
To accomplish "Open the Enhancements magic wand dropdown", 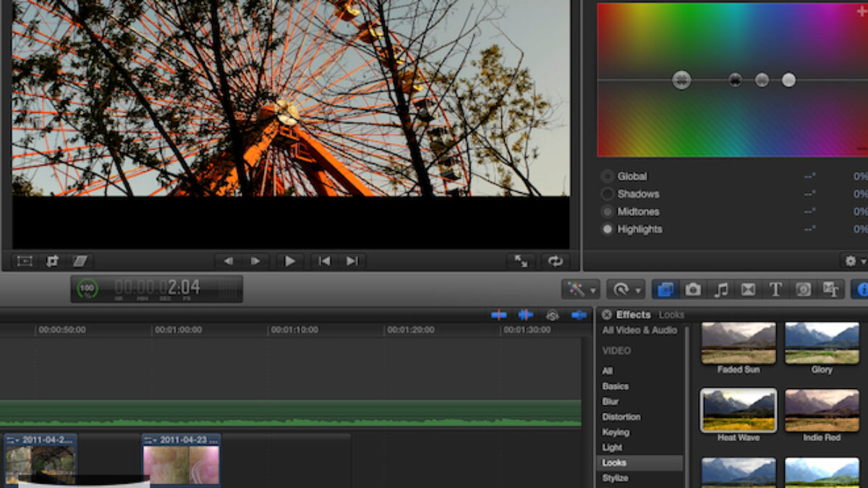I will tap(580, 290).
